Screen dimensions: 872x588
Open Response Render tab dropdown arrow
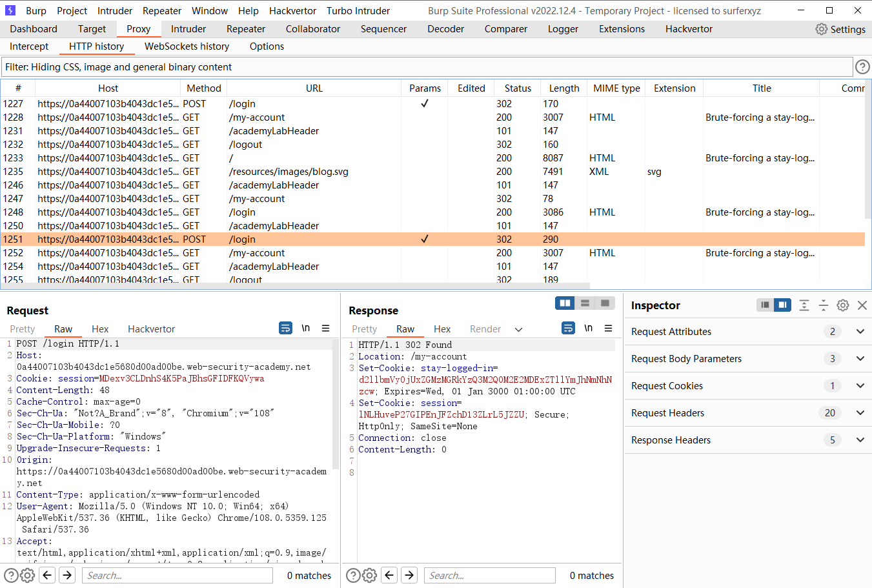(x=518, y=329)
